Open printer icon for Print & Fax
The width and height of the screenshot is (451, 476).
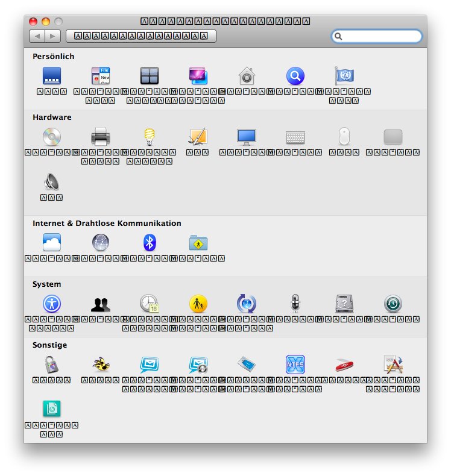pos(101,137)
